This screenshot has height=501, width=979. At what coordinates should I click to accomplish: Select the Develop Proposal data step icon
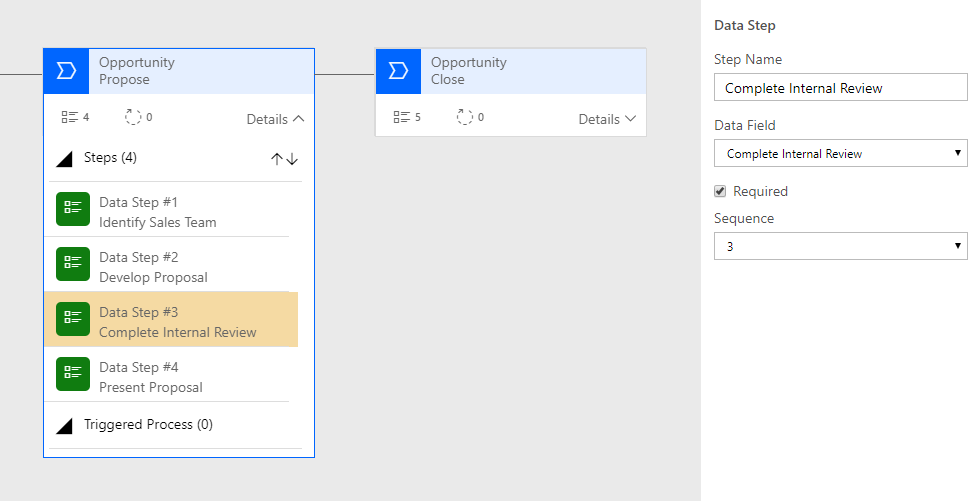[73, 264]
